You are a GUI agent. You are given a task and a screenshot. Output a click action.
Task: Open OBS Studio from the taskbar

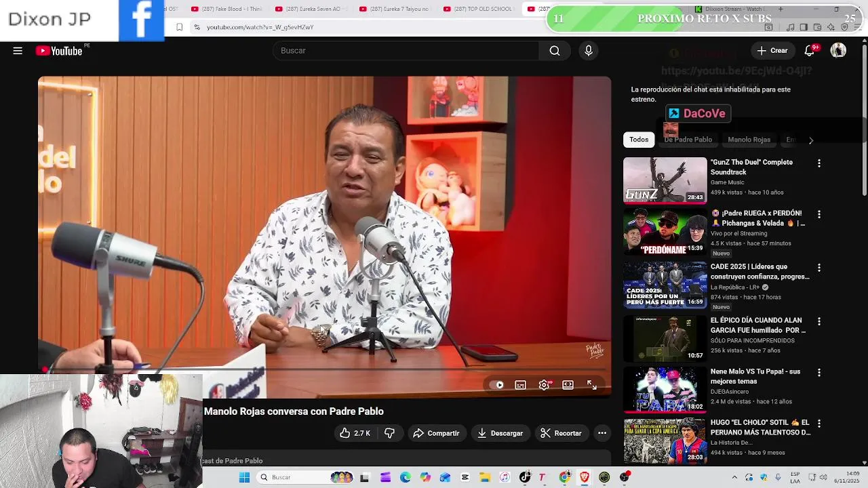coord(624,477)
